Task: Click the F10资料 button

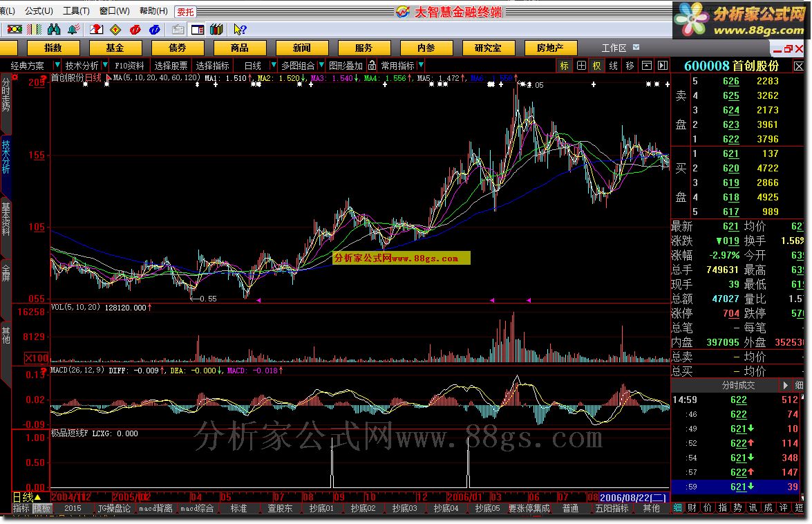Action: pos(129,66)
